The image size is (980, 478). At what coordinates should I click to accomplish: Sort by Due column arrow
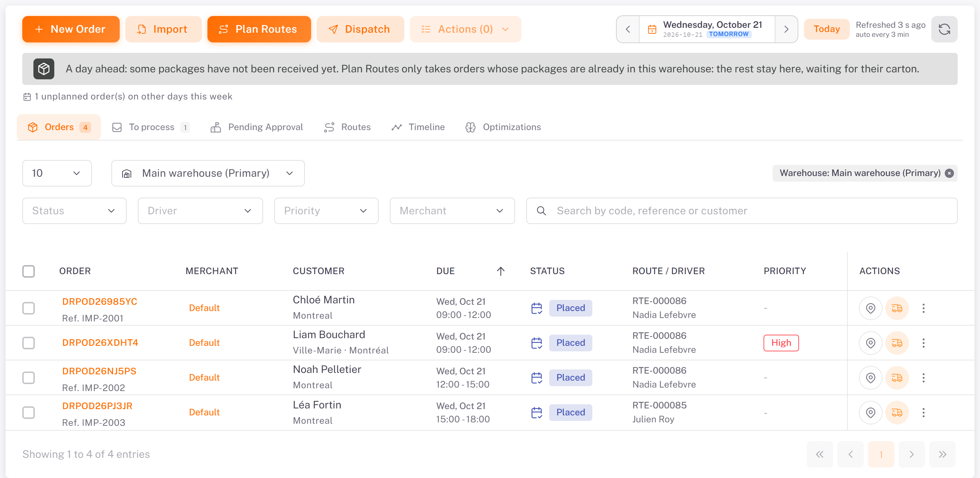[501, 271]
